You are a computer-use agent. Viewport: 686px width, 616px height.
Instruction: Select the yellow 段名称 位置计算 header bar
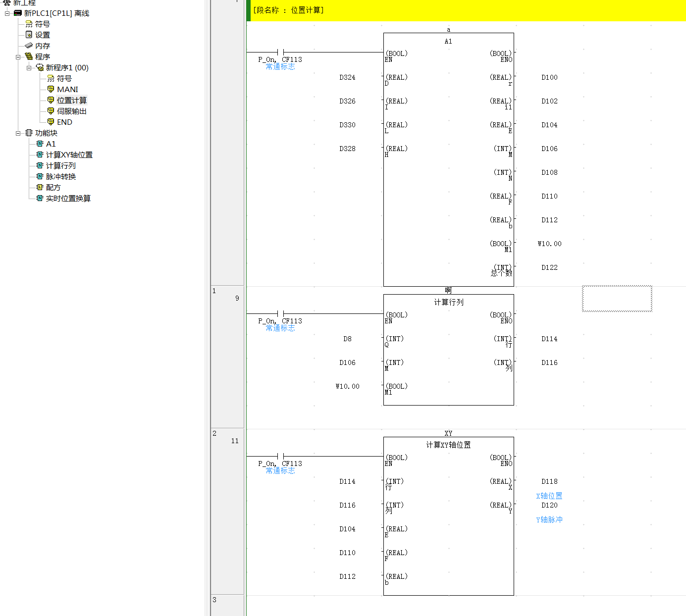[466, 10]
